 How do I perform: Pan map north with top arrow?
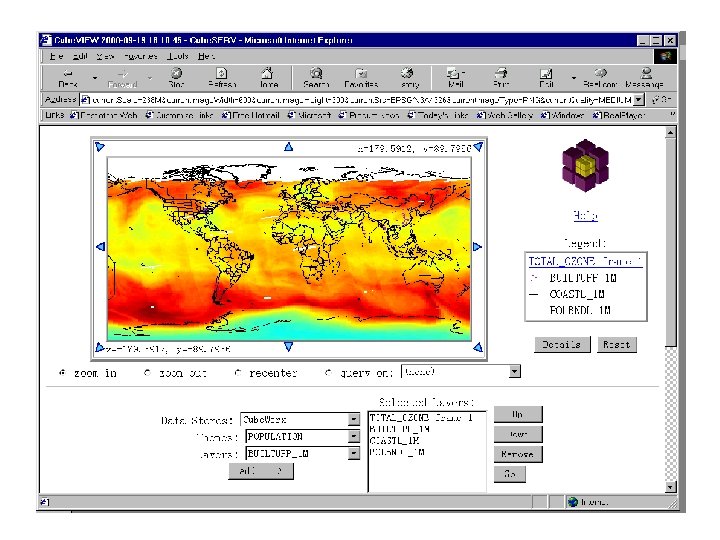coord(288,147)
